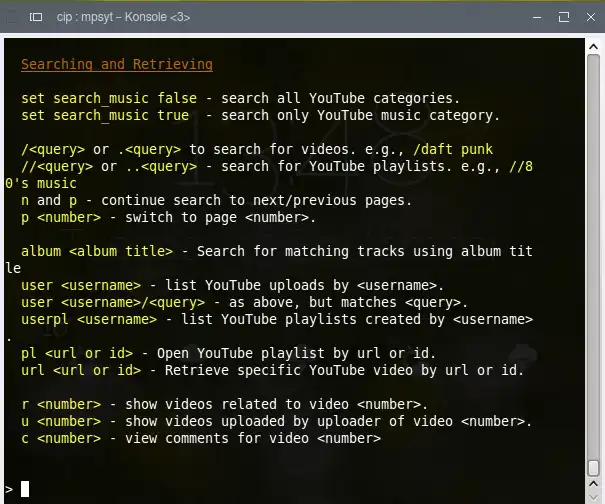Click 'Open YouTube playlist by url or id.' text
Screen dimensions: 605x504
pos(296,353)
